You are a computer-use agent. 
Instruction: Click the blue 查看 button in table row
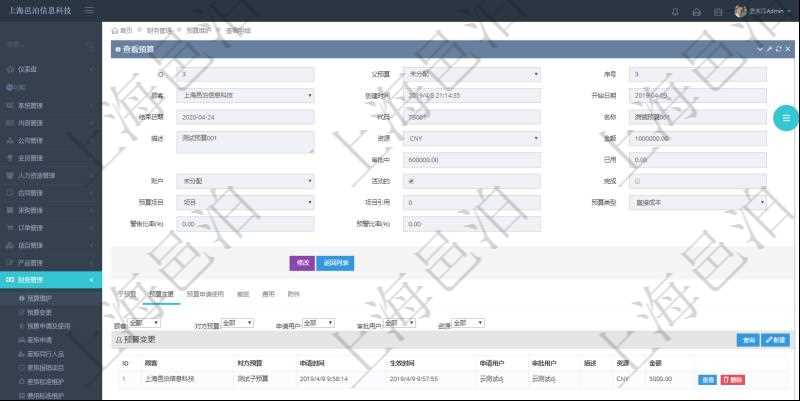coord(707,379)
